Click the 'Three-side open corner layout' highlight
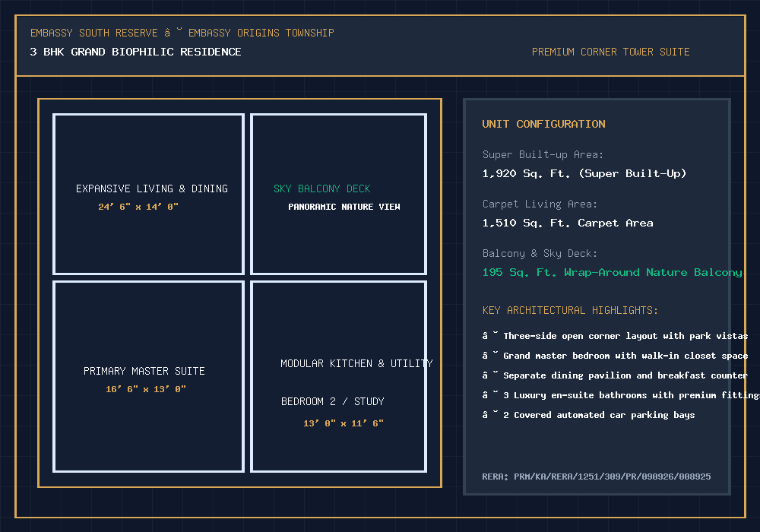Screen dimensions: 760x532 pyautogui.click(x=615, y=336)
